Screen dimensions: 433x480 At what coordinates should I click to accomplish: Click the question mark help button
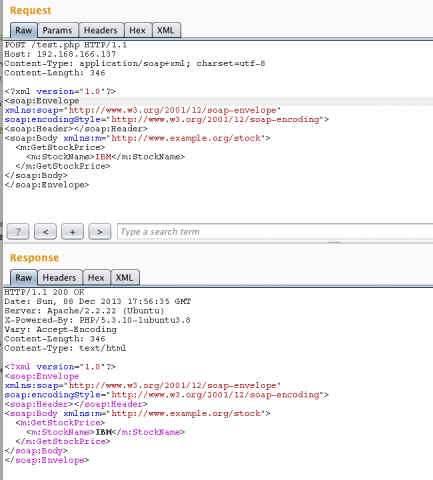[x=18, y=232]
